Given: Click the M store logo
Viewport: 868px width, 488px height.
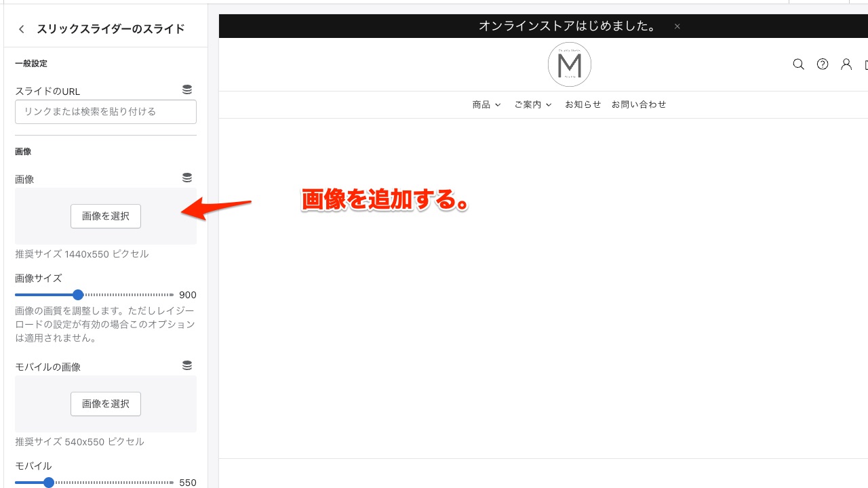Looking at the screenshot, I should [570, 64].
